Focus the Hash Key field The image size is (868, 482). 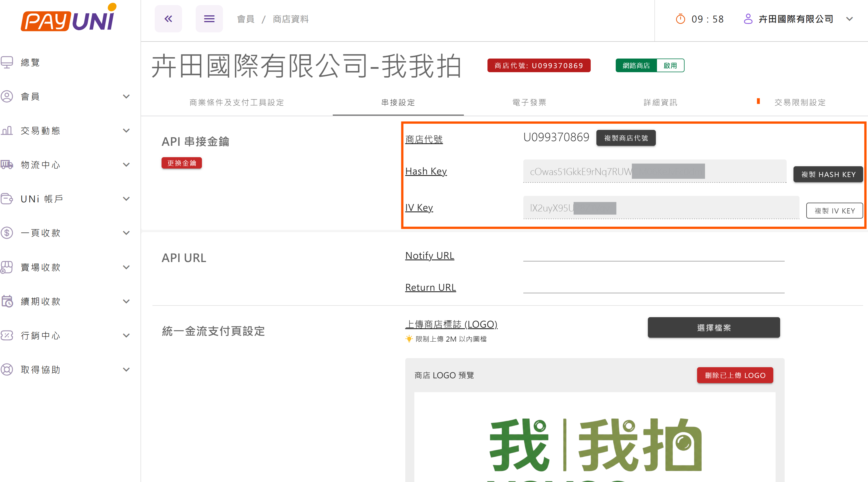point(655,171)
